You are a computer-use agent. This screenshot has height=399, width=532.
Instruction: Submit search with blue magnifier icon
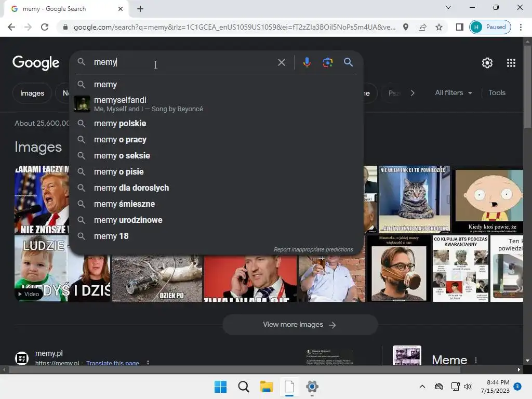[x=348, y=62]
